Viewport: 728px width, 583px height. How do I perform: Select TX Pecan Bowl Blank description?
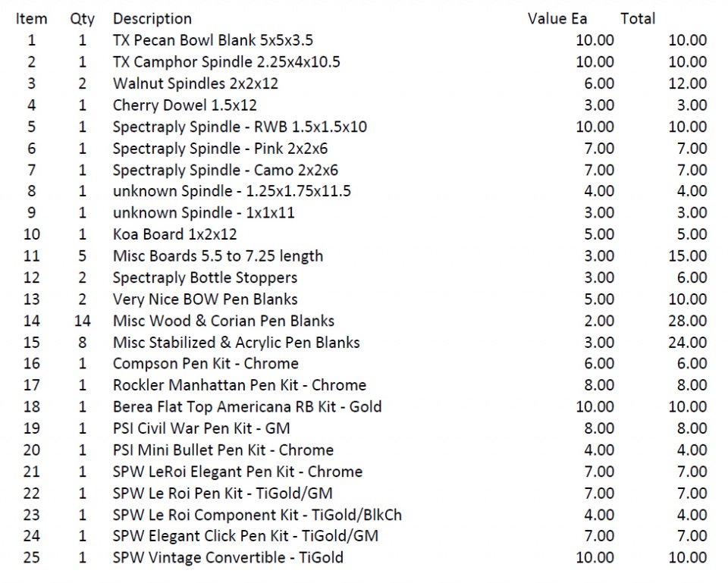click(212, 40)
